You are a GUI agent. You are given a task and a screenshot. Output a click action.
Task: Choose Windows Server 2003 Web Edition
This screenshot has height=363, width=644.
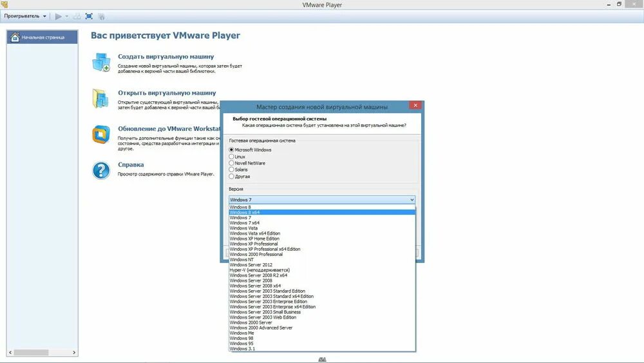(322, 317)
